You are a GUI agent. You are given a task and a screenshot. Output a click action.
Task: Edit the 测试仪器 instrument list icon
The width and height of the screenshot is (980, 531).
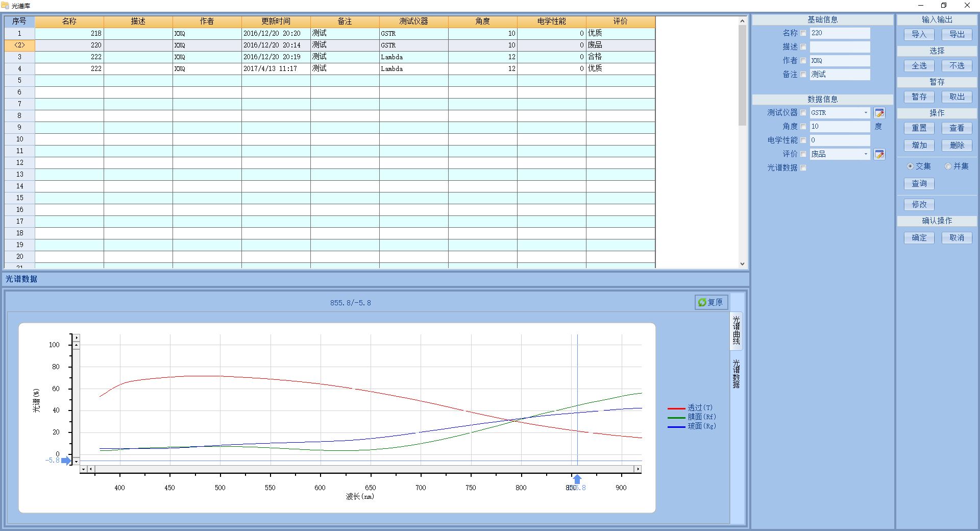click(879, 113)
